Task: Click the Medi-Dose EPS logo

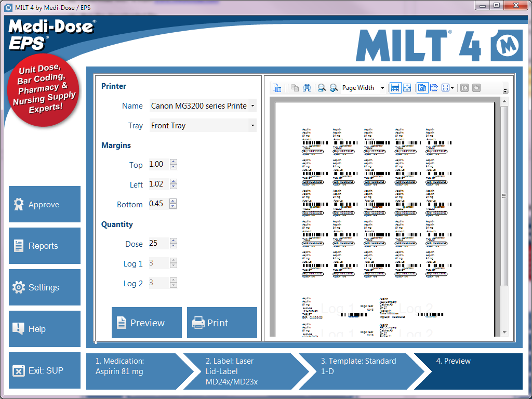Action: coord(51,35)
